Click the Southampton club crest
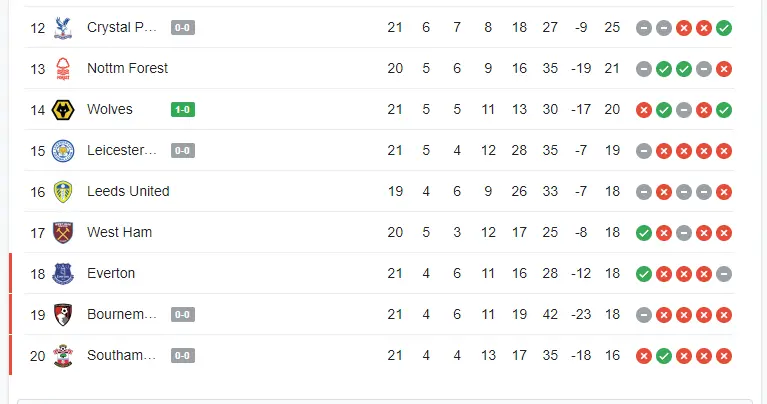 pyautogui.click(x=64, y=355)
